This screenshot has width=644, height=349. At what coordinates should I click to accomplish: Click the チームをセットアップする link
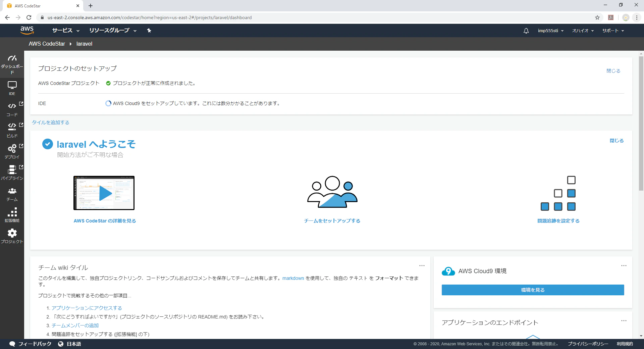tap(332, 221)
